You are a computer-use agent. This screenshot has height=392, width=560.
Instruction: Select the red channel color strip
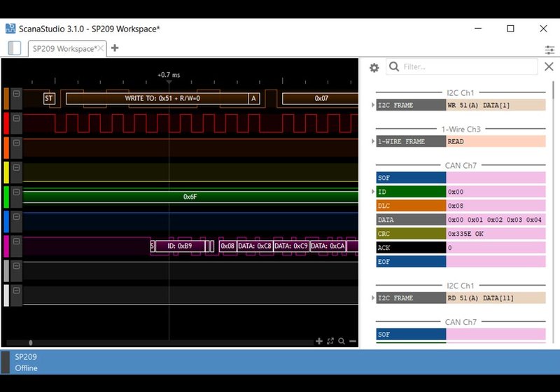click(x=6, y=123)
